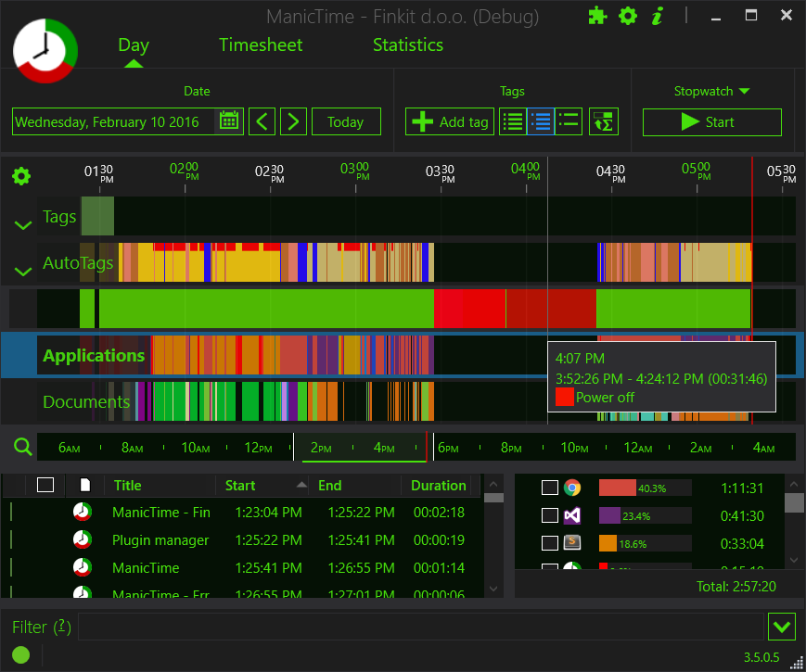This screenshot has height=672, width=806.
Task: Collapse the Tags timeline row
Action: click(x=23, y=225)
